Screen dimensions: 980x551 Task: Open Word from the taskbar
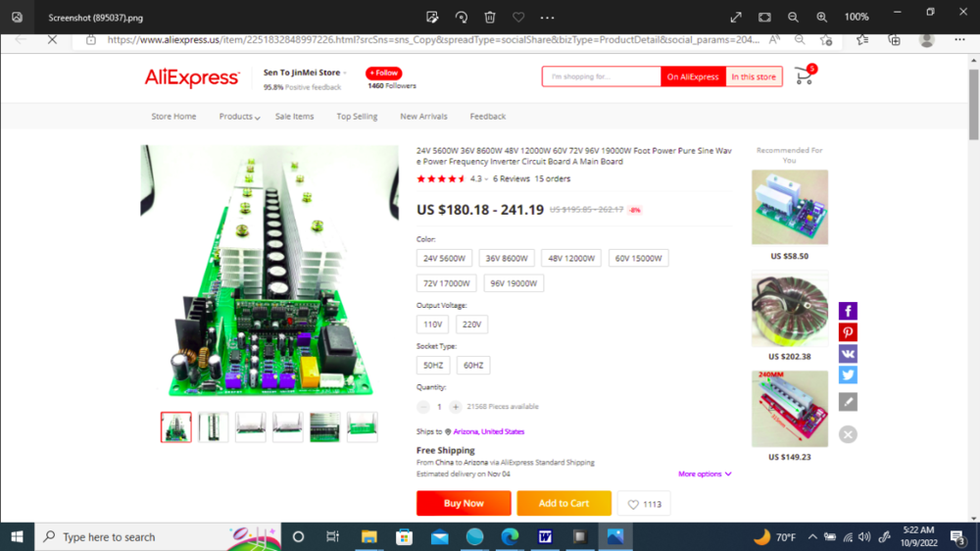click(x=545, y=536)
